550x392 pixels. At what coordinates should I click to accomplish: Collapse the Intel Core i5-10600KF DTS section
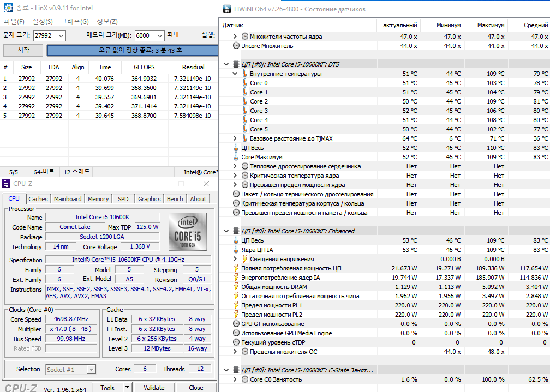[226, 64]
